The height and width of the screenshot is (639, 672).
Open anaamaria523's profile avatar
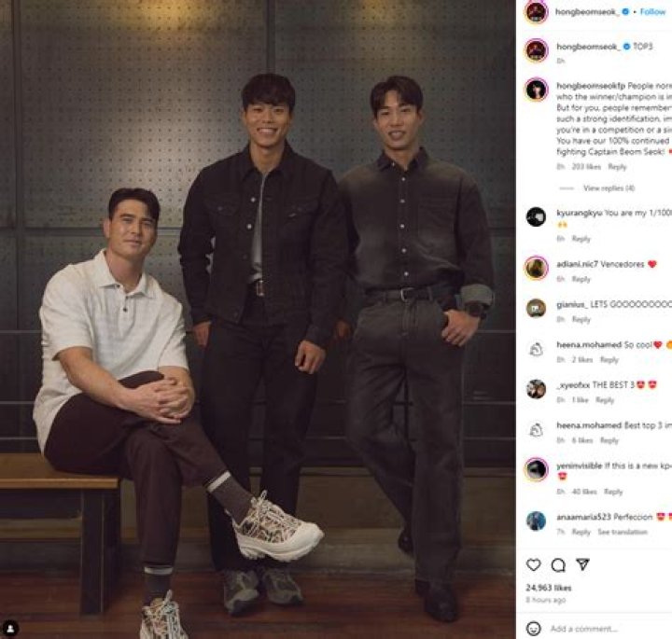tap(536, 521)
